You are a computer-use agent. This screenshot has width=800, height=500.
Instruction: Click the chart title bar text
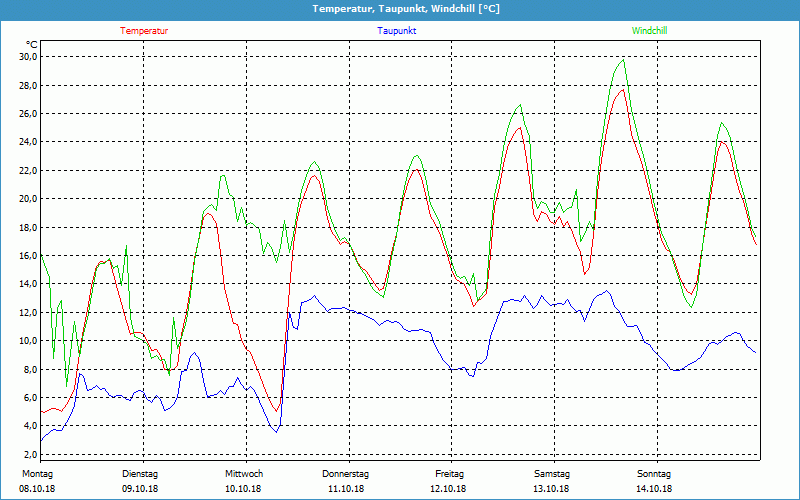pyautogui.click(x=406, y=9)
